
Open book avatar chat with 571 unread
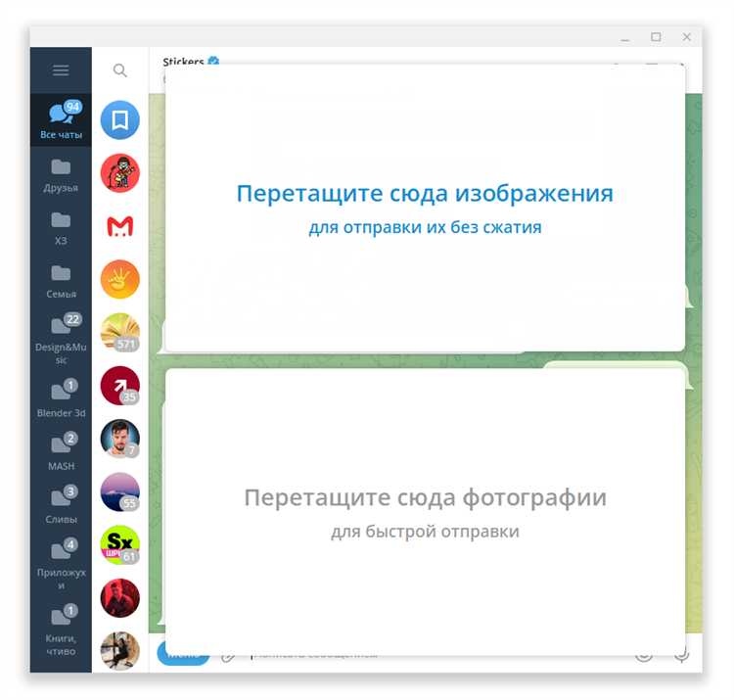120,333
